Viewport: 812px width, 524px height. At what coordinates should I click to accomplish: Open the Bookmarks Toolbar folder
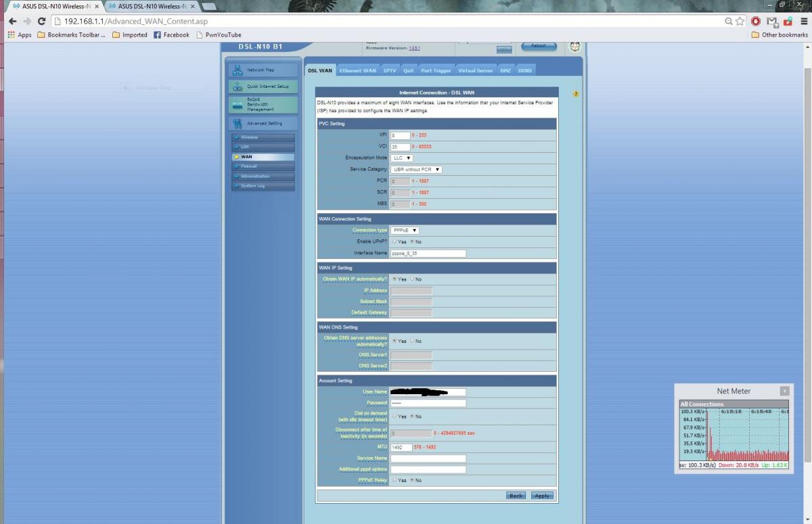coord(71,34)
